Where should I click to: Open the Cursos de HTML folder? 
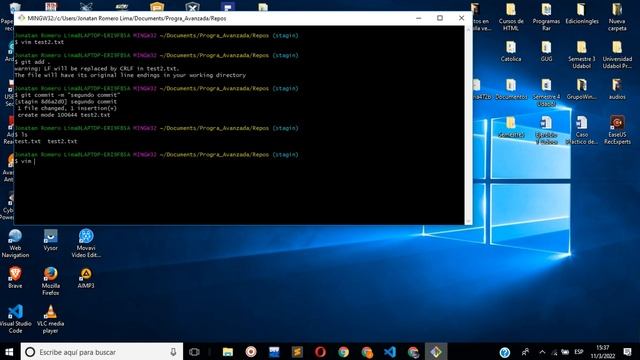[511, 17]
